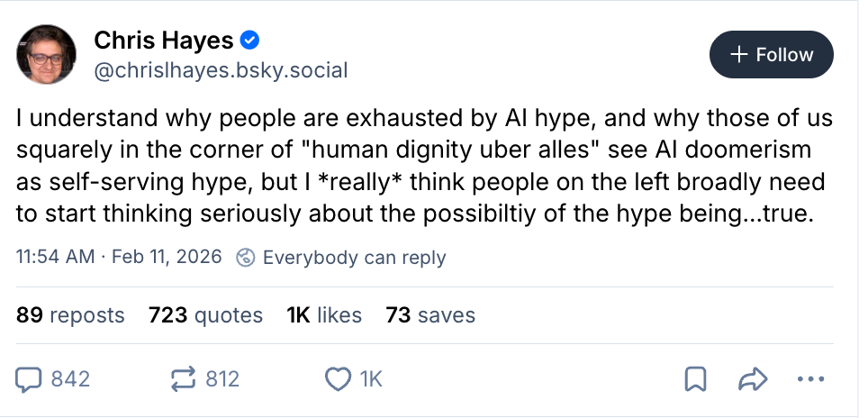Screen dimensions: 868x418
Task: Click the 11:54 AM Feb 11 timestamp
Action: (119, 258)
